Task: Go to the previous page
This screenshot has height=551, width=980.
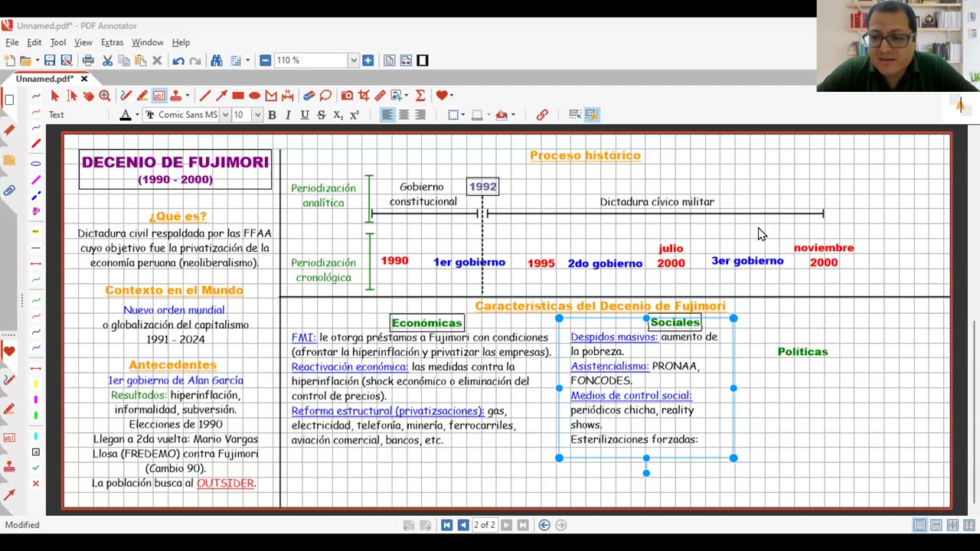Action: click(463, 525)
